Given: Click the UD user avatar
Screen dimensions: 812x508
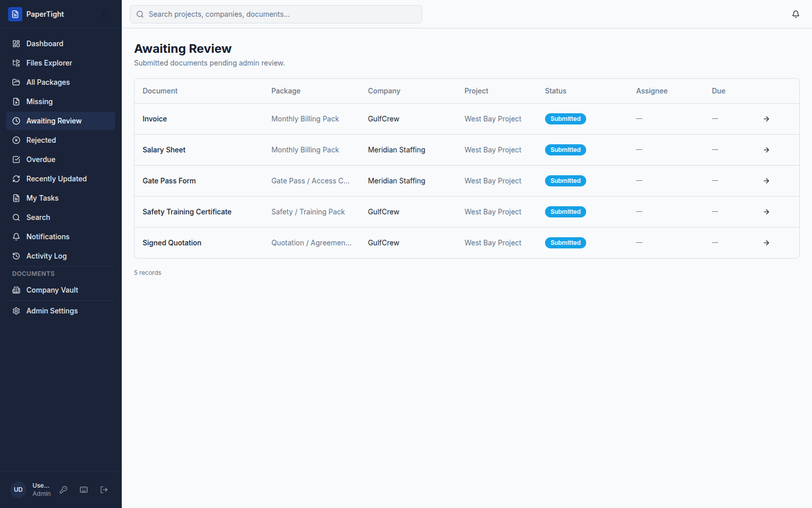Looking at the screenshot, I should tap(18, 490).
